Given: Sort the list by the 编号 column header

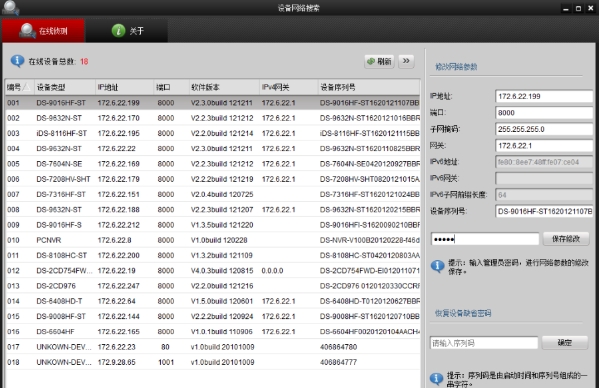Looking at the screenshot, I should coord(18,87).
